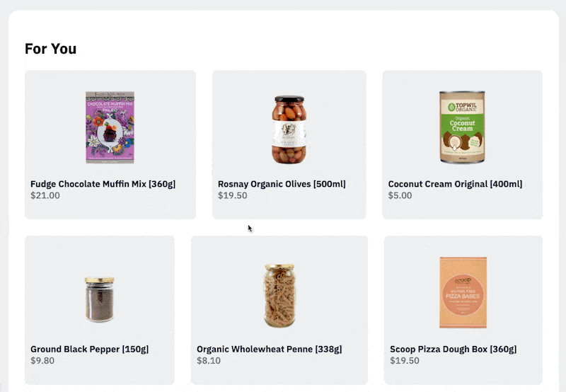566x392 pixels.
Task: Open Ground Black Pepper [150g] title link
Action: 90,349
